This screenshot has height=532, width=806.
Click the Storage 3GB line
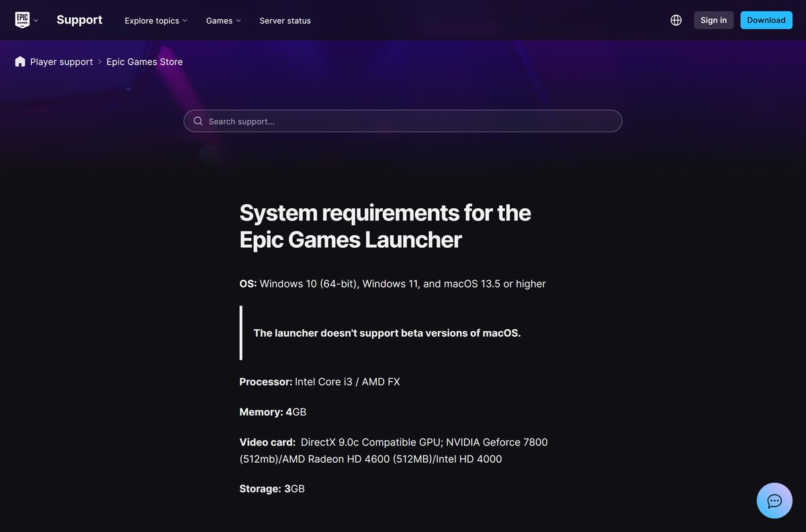coord(272,488)
